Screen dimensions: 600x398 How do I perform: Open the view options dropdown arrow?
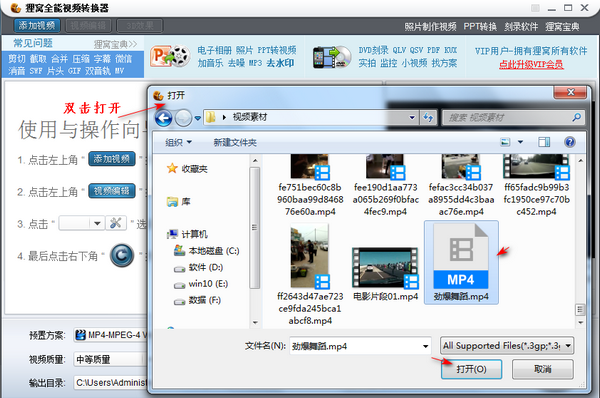pyautogui.click(x=520, y=142)
